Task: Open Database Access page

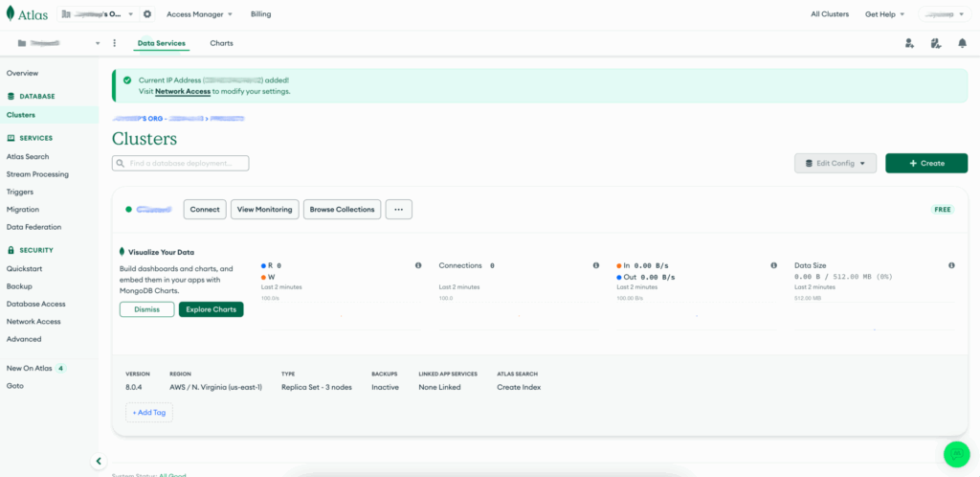Action: (x=35, y=304)
